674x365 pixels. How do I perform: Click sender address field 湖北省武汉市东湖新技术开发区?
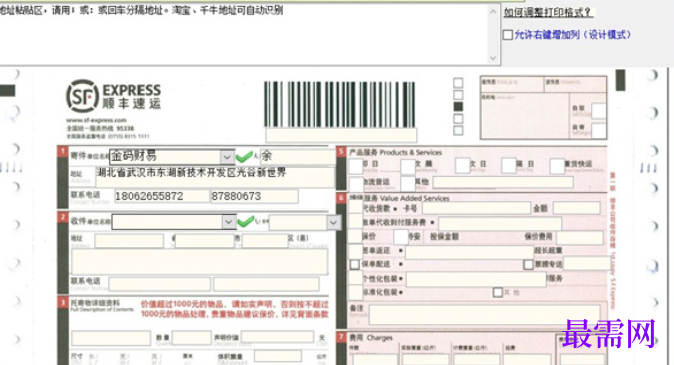214,177
